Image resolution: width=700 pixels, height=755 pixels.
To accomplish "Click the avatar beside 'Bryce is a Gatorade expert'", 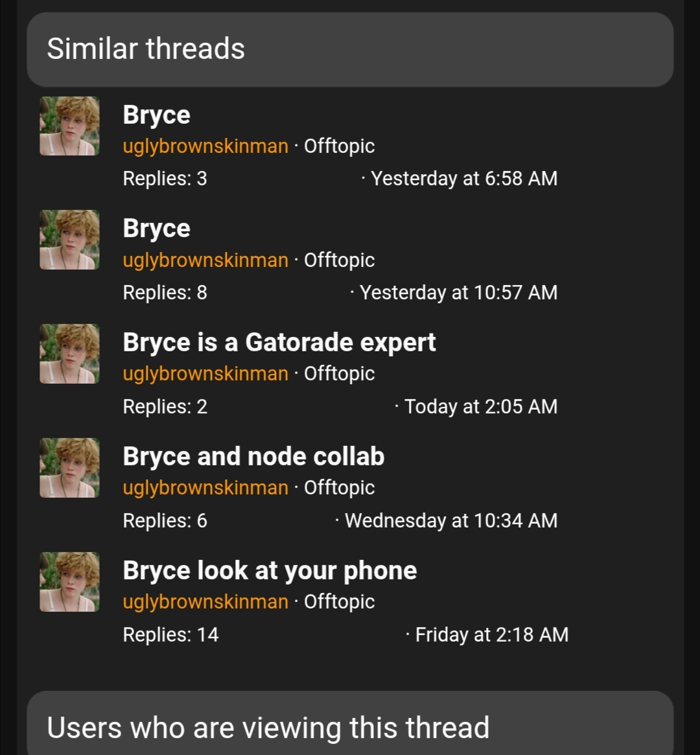I will (68, 354).
